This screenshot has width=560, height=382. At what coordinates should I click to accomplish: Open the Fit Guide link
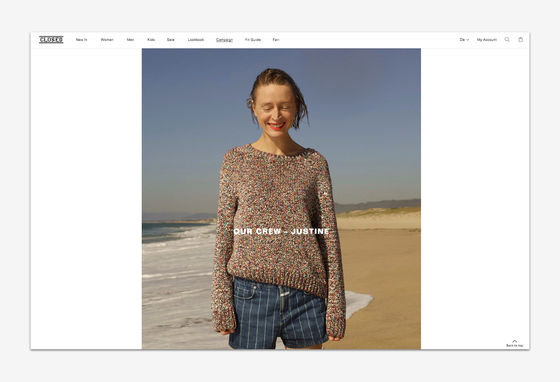(253, 40)
